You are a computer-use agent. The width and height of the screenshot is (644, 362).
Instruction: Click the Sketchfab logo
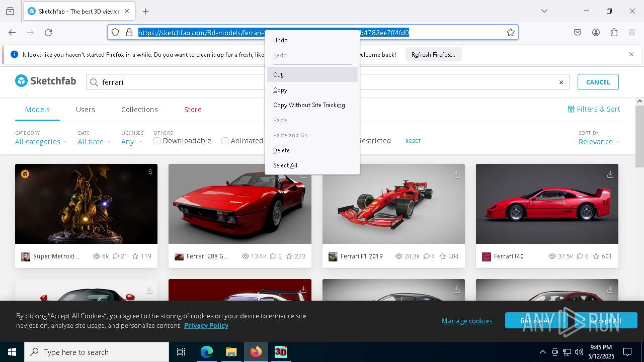tap(45, 80)
